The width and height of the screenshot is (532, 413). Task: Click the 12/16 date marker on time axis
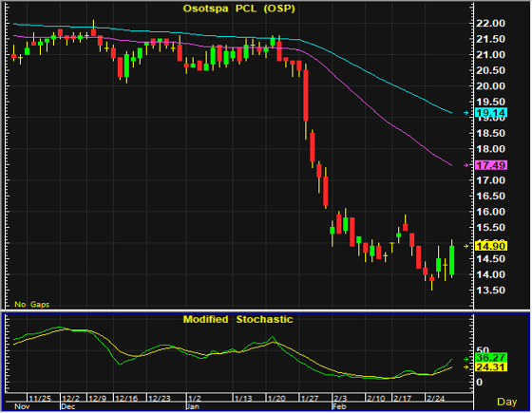tap(126, 399)
